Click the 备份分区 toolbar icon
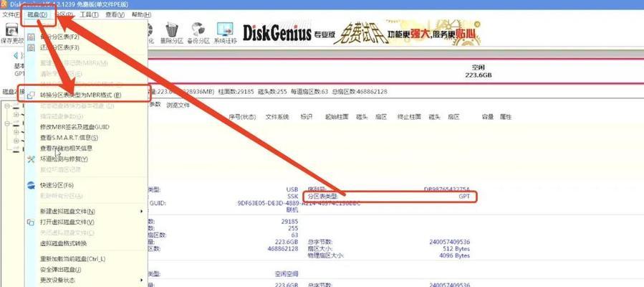This screenshot has width=644, height=287. 198,29
